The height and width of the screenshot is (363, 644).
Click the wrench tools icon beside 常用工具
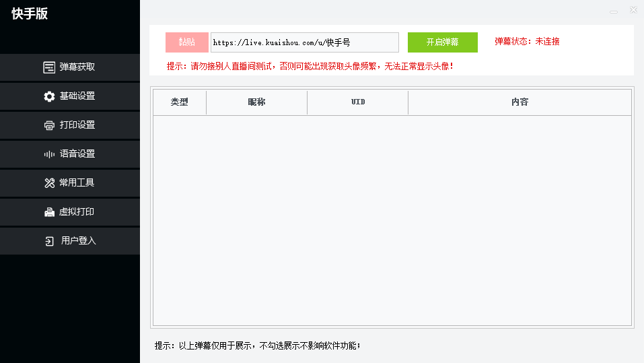pos(49,183)
